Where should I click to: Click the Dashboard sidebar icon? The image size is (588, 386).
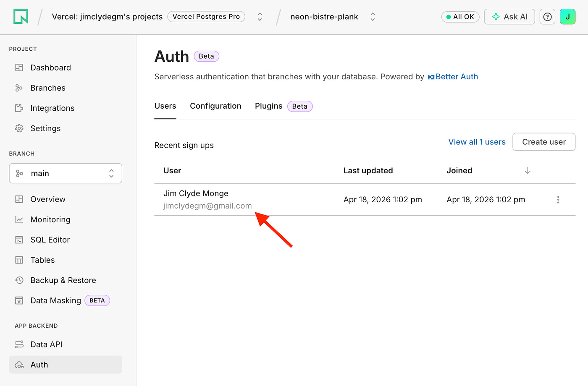tap(19, 68)
